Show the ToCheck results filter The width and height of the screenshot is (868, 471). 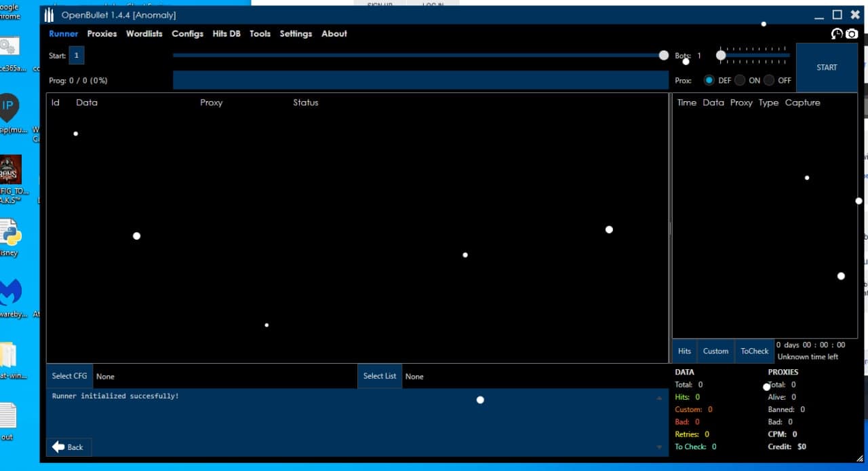pyautogui.click(x=755, y=351)
